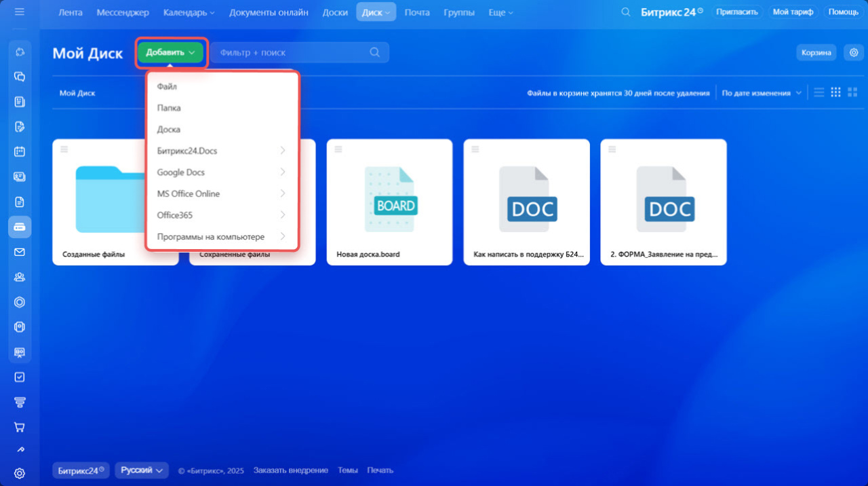Expand the MS Office Online submenu
This screenshot has width=868, height=486.
(222, 193)
